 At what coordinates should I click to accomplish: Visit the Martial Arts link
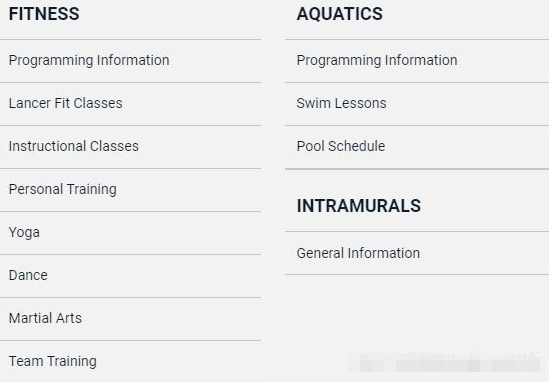[45, 318]
